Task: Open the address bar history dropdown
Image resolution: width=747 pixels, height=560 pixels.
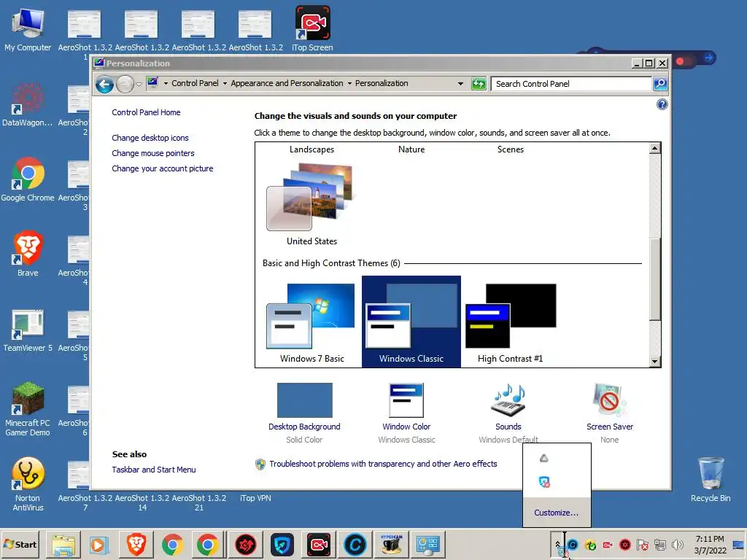Action: (460, 84)
